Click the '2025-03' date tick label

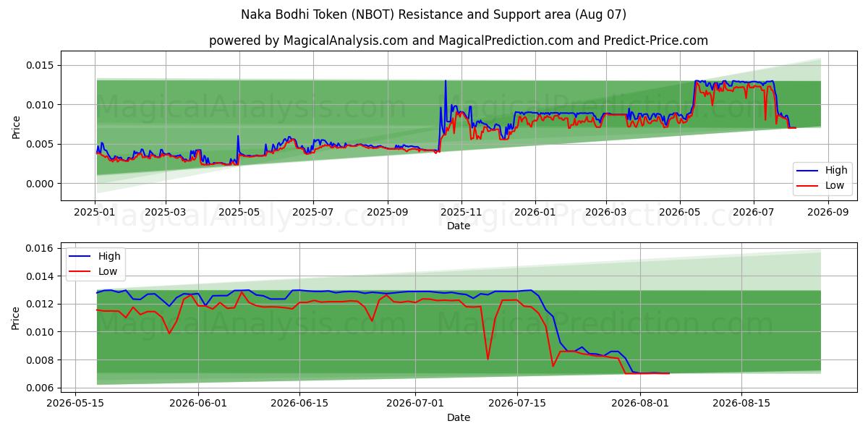(166, 212)
